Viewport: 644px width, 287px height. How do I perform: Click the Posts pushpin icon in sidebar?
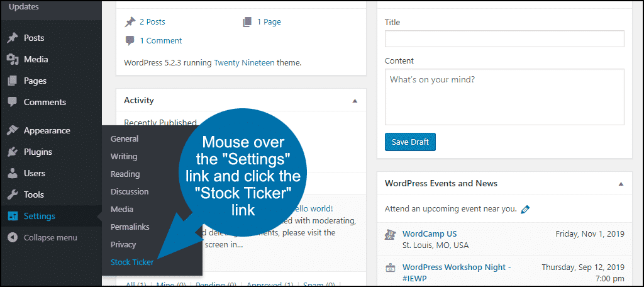pos(13,38)
